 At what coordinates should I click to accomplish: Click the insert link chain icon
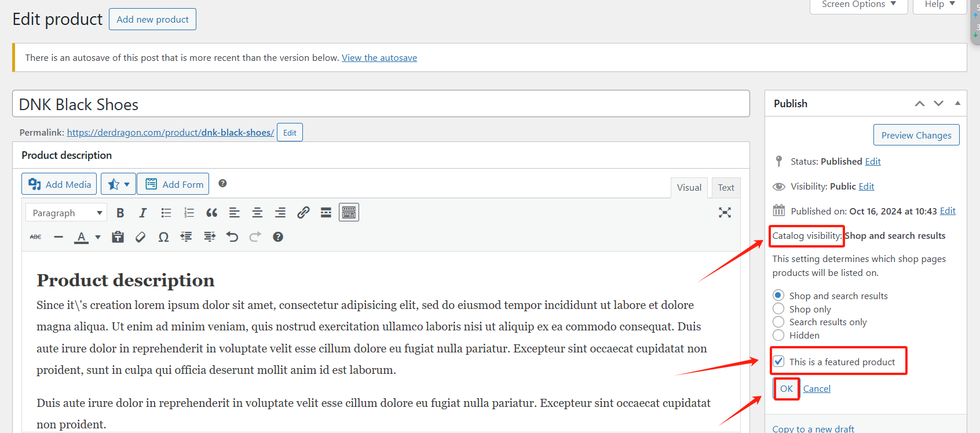303,213
